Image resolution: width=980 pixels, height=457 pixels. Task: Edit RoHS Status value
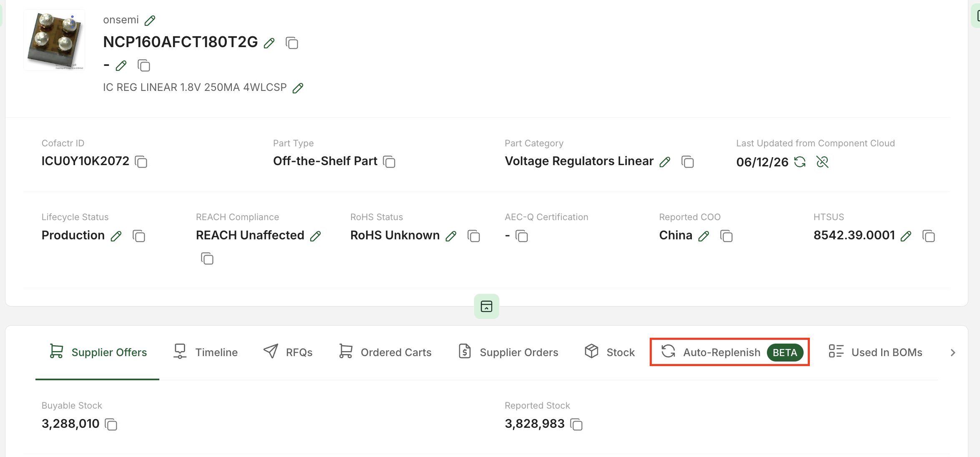tap(451, 236)
